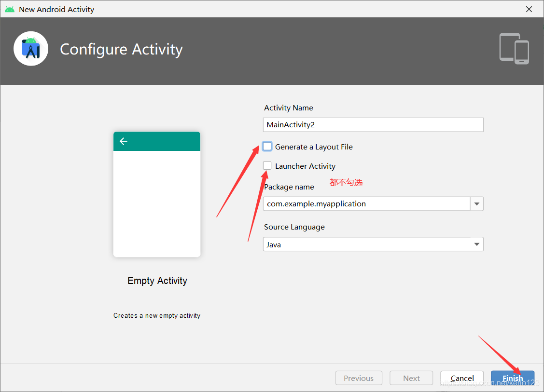Screen dimensions: 544x392
Task: Click the 'Empty Activity' title text
Action: tap(157, 281)
